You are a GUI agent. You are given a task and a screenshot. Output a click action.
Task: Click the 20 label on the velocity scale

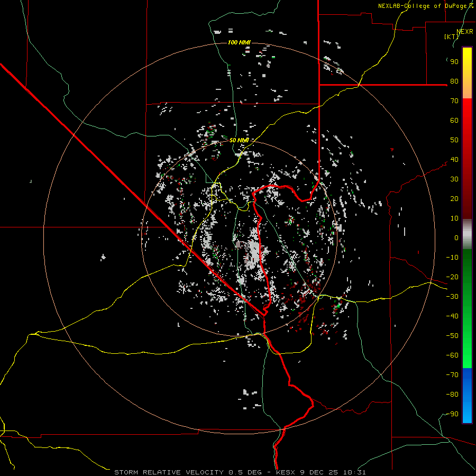click(454, 199)
